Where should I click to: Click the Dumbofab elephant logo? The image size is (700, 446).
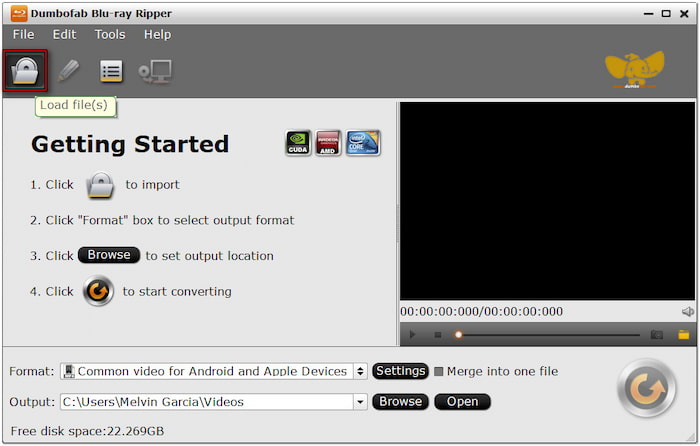pos(634,70)
